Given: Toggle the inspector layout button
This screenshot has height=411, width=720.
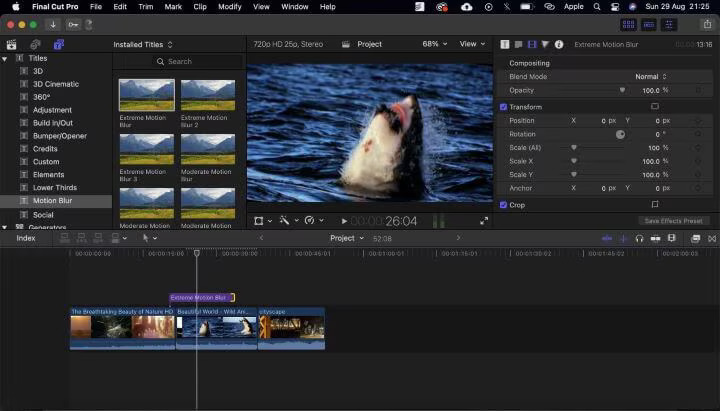Looking at the screenshot, I should click(669, 25).
